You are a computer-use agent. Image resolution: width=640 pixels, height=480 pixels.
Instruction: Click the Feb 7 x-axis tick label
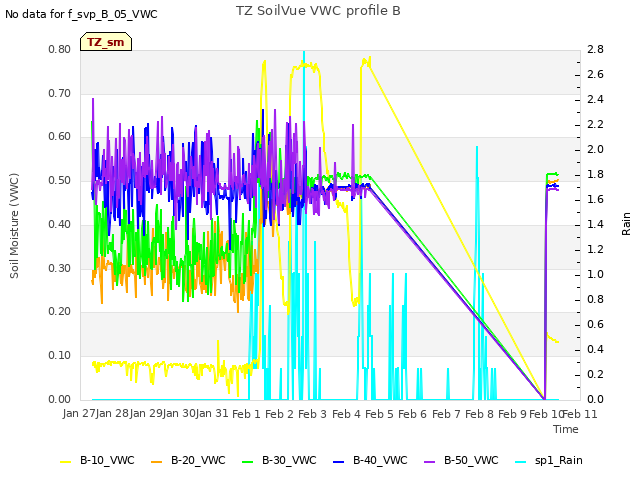pos(446,414)
